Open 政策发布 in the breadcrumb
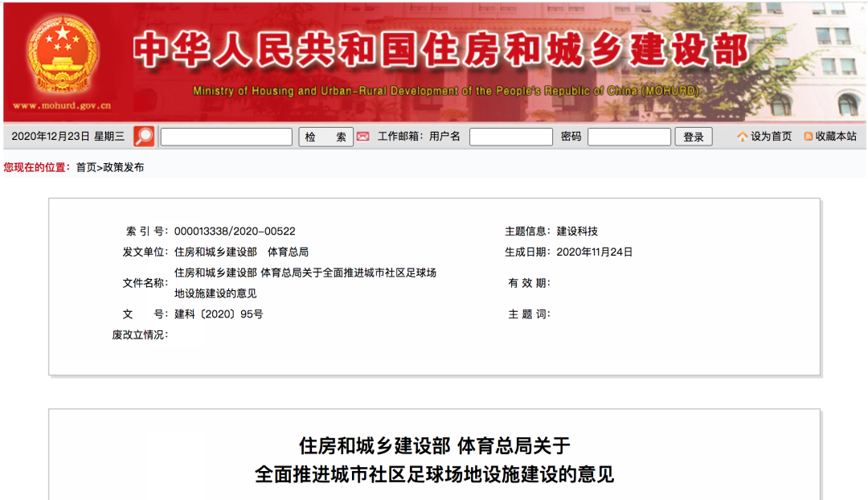868x500 pixels. click(123, 167)
